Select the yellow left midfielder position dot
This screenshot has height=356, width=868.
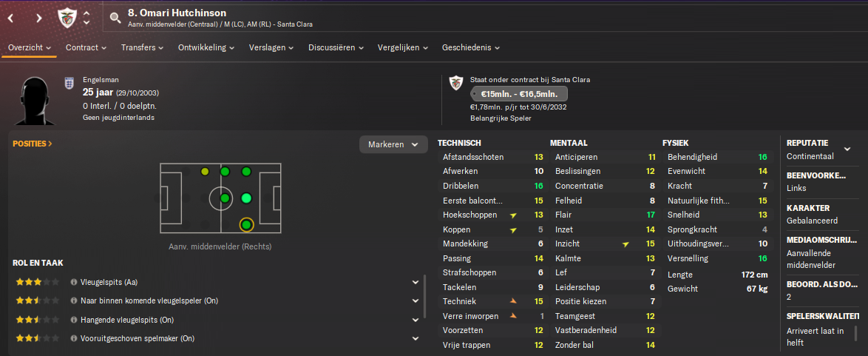point(205,172)
